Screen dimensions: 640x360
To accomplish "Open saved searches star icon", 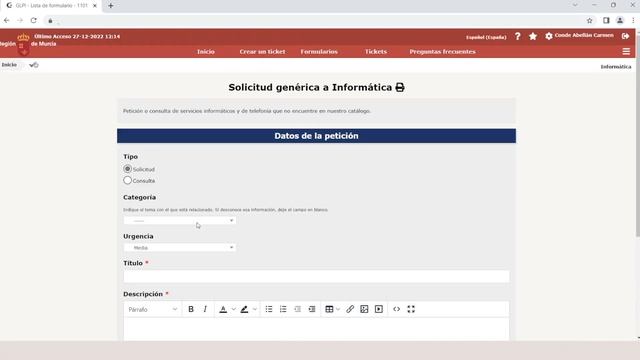I will pyautogui.click(x=533, y=36).
